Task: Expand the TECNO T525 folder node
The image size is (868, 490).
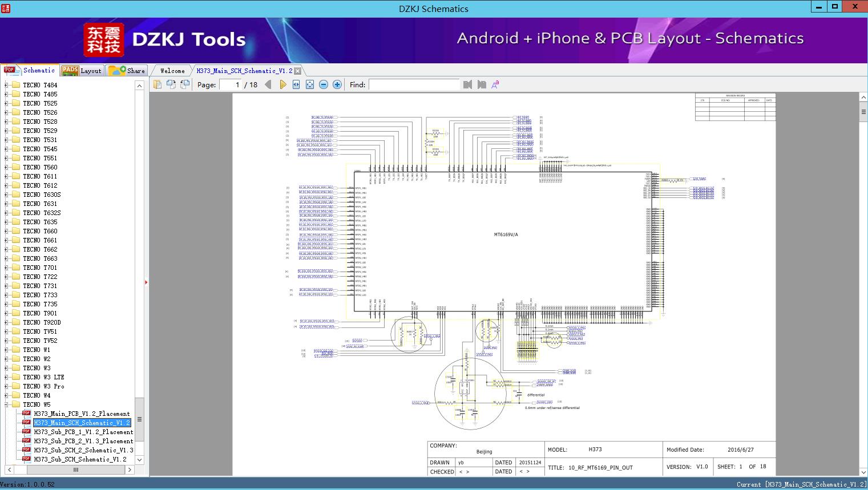Action: pos(6,103)
